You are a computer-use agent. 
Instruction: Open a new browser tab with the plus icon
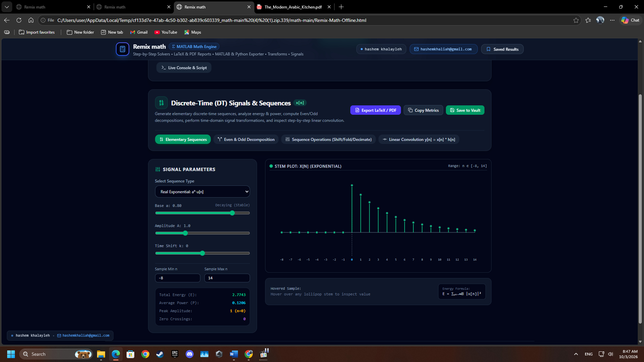click(x=341, y=7)
